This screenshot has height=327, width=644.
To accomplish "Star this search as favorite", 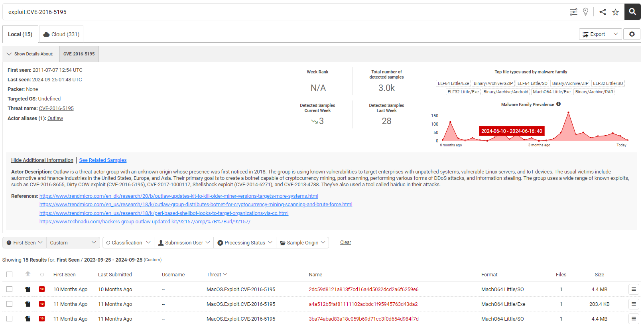I will 616,12.
